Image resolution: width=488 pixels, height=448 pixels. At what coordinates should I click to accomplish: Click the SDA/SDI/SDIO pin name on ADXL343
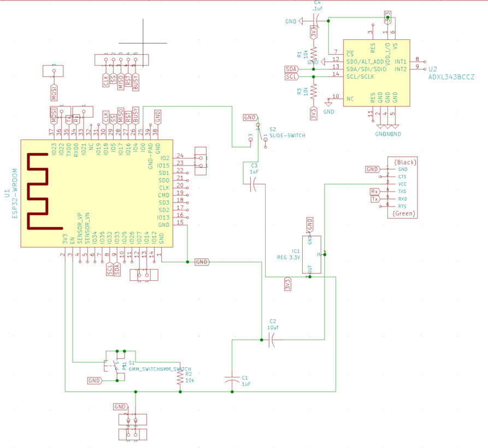click(366, 69)
